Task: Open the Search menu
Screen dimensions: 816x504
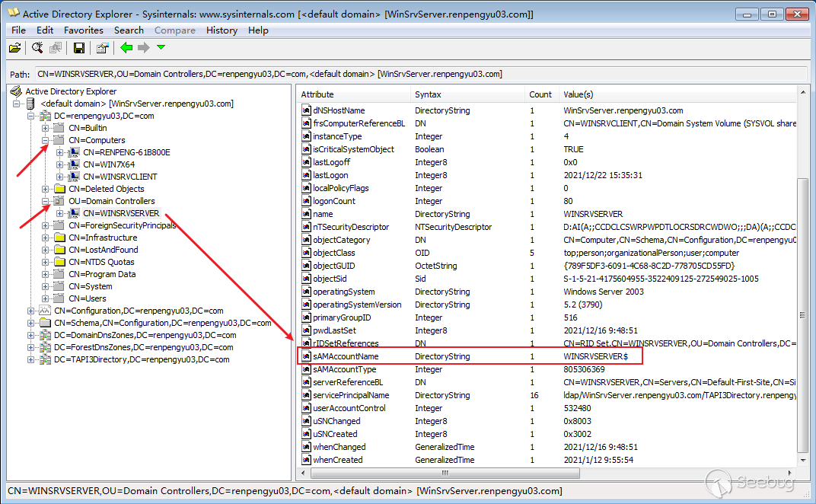Action: pos(129,30)
